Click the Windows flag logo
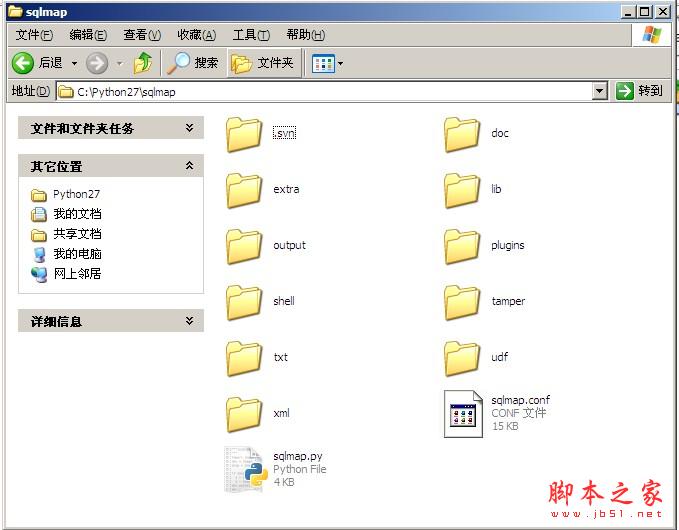The width and height of the screenshot is (679, 530). click(x=652, y=35)
